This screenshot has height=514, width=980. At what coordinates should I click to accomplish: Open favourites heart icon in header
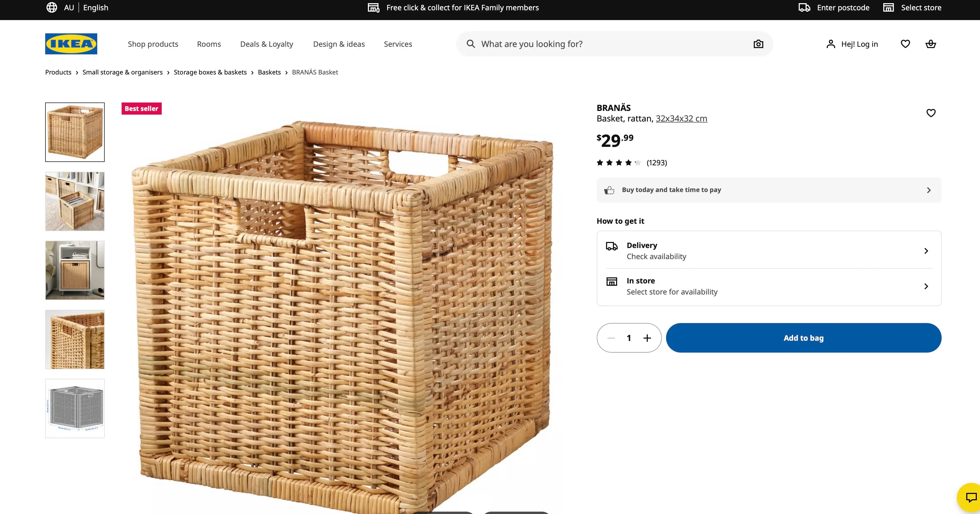click(x=905, y=44)
